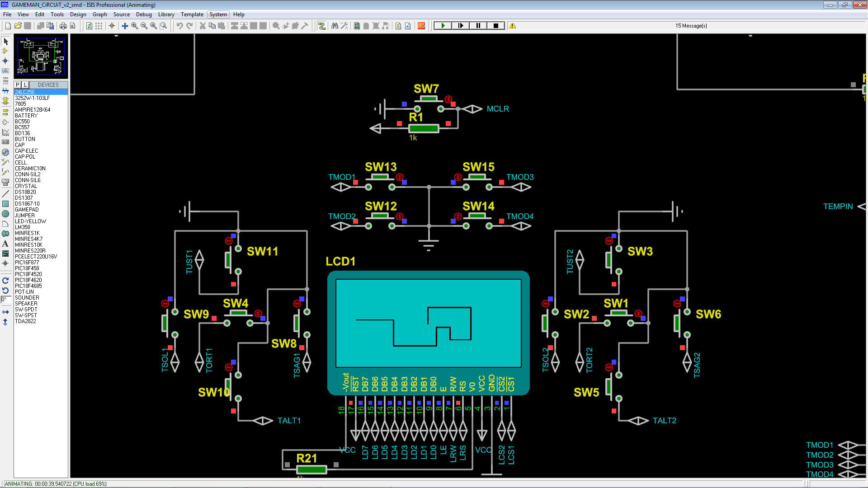Screen dimensions: 868x488
Task: Toggle the SW7 pushbutton actuator
Action: point(448,99)
